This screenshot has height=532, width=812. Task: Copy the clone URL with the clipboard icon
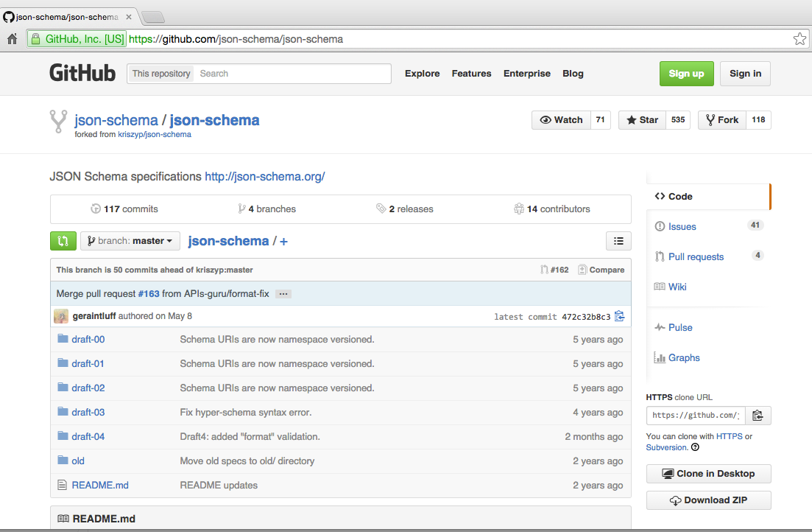coord(758,415)
